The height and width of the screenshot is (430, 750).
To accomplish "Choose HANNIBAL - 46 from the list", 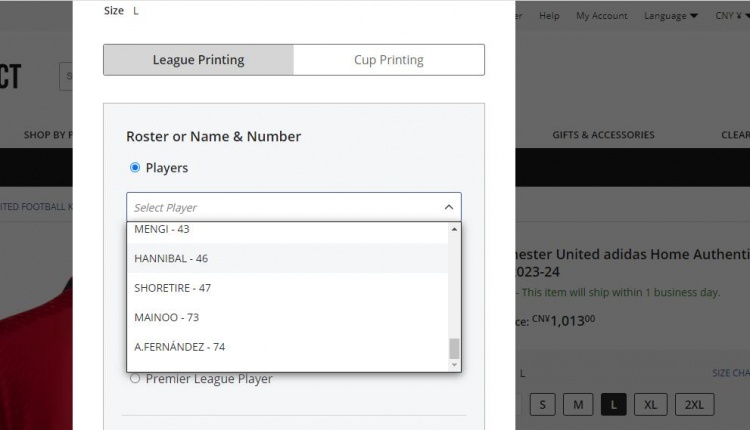I will click(287, 258).
